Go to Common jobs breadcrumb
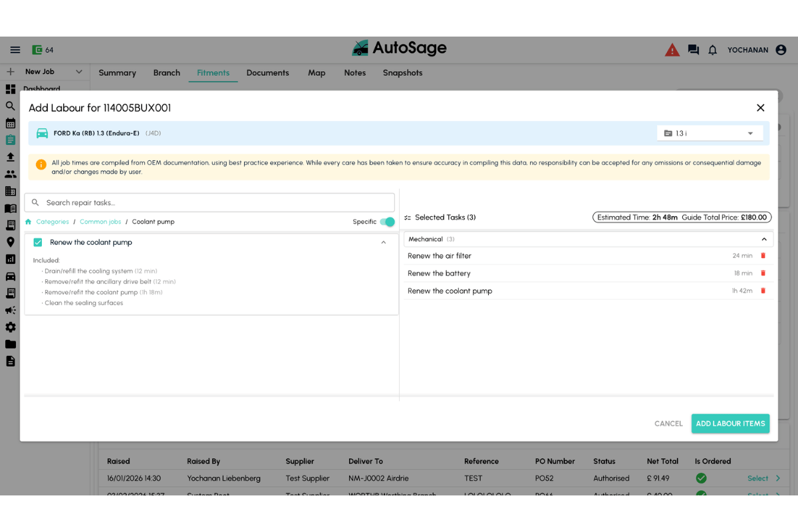Viewport: 798px width, 532px height. [100, 222]
